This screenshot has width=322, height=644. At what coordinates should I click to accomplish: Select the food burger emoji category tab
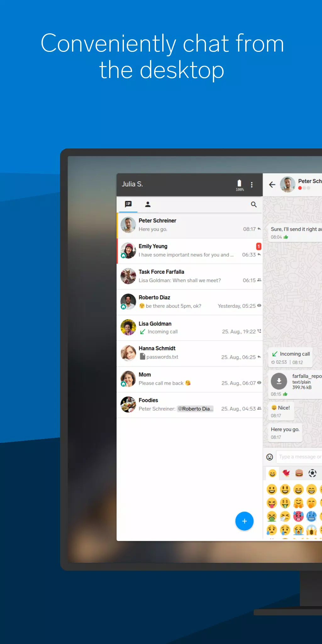pyautogui.click(x=299, y=473)
